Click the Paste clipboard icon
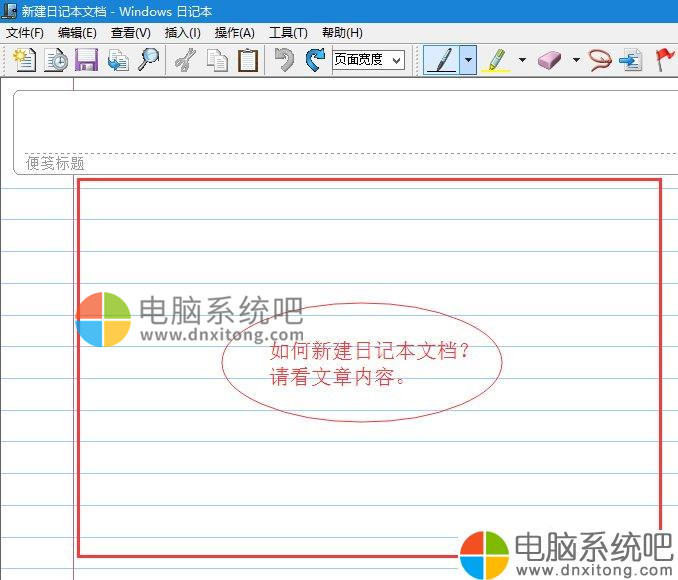The image size is (678, 580). point(248,60)
